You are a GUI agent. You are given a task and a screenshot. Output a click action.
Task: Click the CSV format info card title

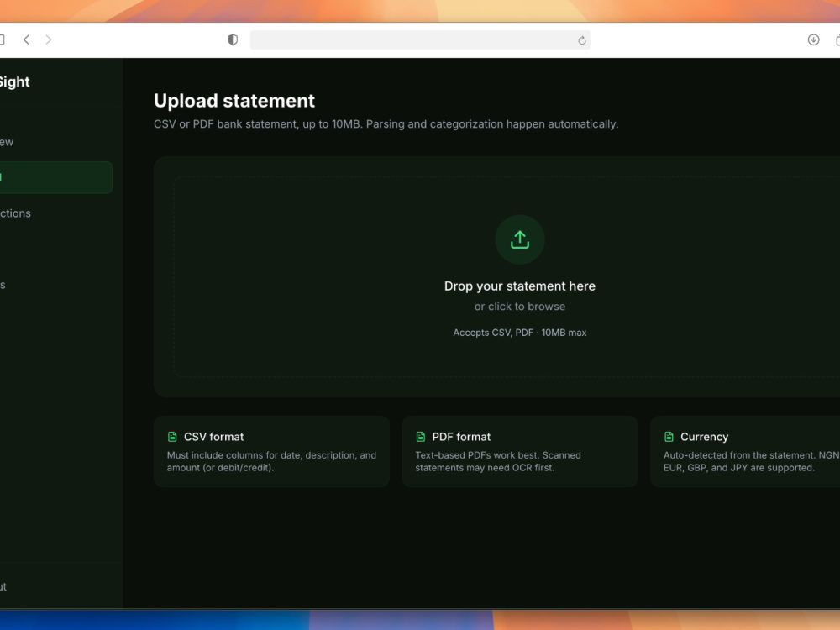coord(213,437)
